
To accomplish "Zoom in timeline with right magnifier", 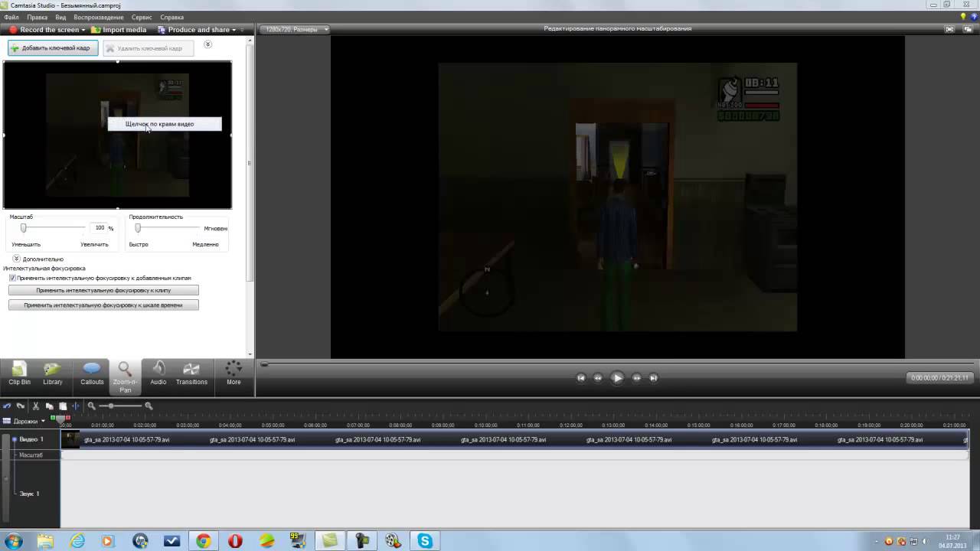I will pyautogui.click(x=149, y=406).
